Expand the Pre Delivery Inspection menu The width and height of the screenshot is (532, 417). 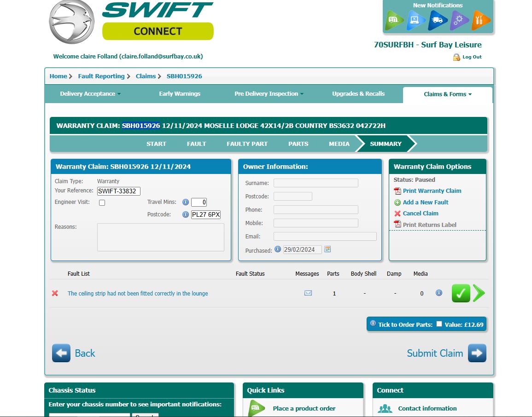point(269,94)
